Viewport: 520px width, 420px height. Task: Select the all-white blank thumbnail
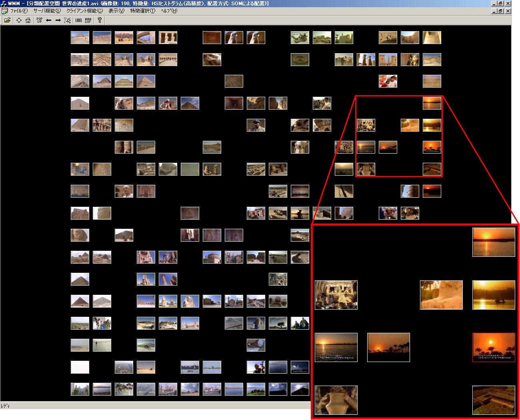[x=80, y=367]
